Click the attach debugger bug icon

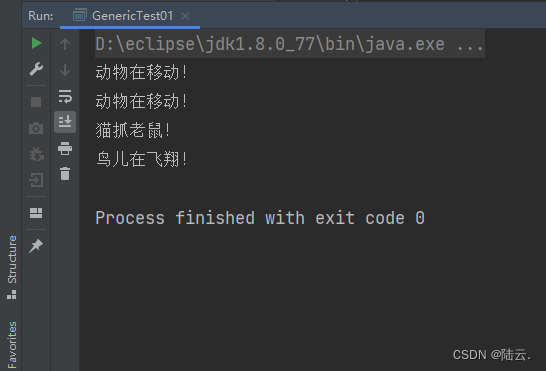pyautogui.click(x=36, y=154)
